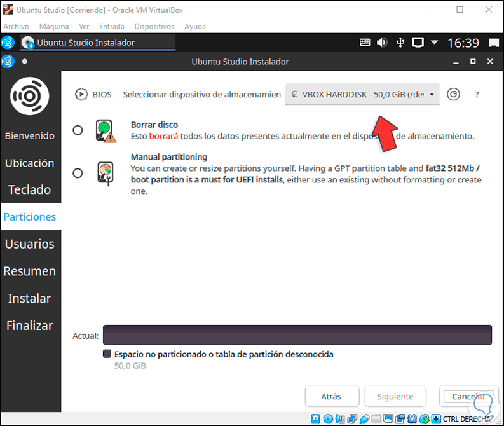The width and height of the screenshot is (504, 426).
Task: Click the question mark help icon
Action: tap(477, 95)
